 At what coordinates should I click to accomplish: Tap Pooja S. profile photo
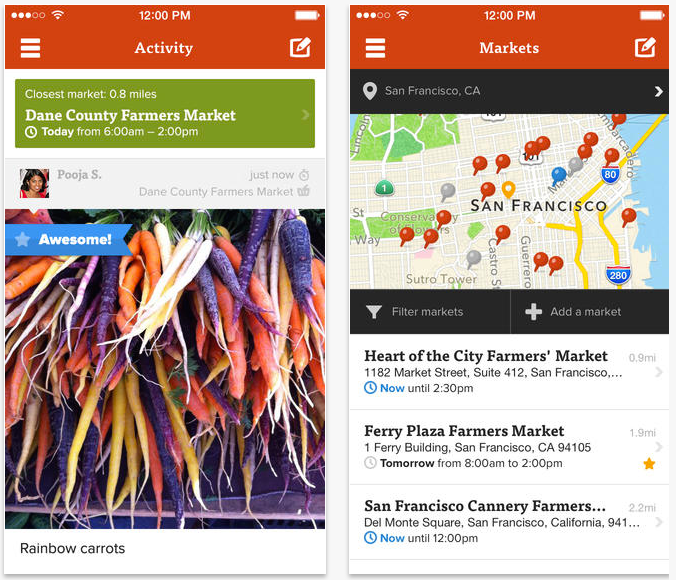pyautogui.click(x=34, y=183)
